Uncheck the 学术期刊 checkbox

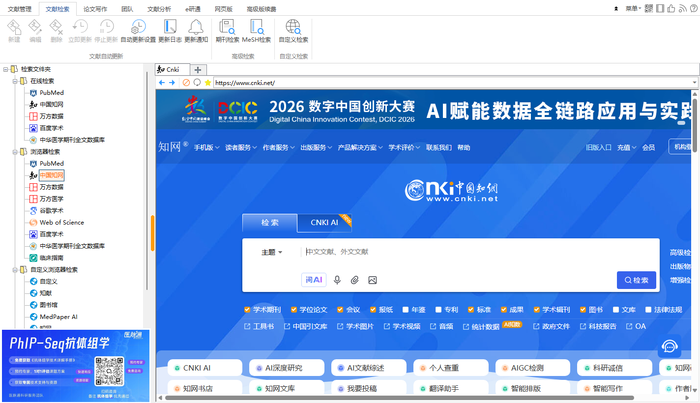pos(247,309)
